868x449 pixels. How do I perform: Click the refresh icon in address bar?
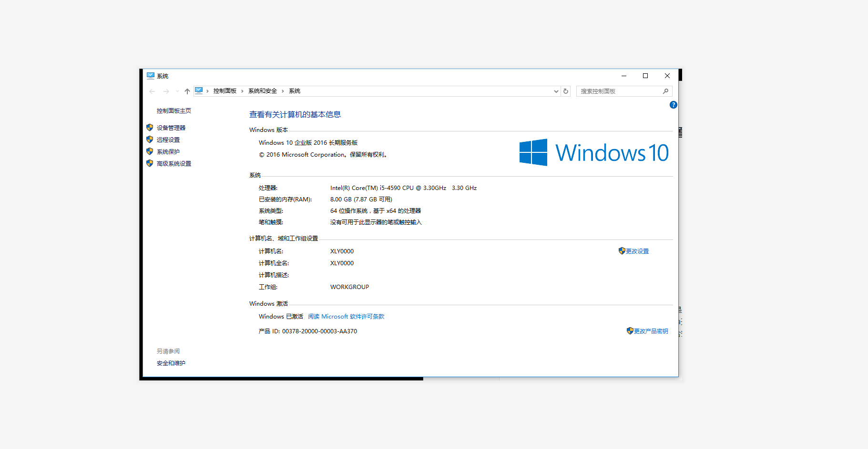coord(566,91)
